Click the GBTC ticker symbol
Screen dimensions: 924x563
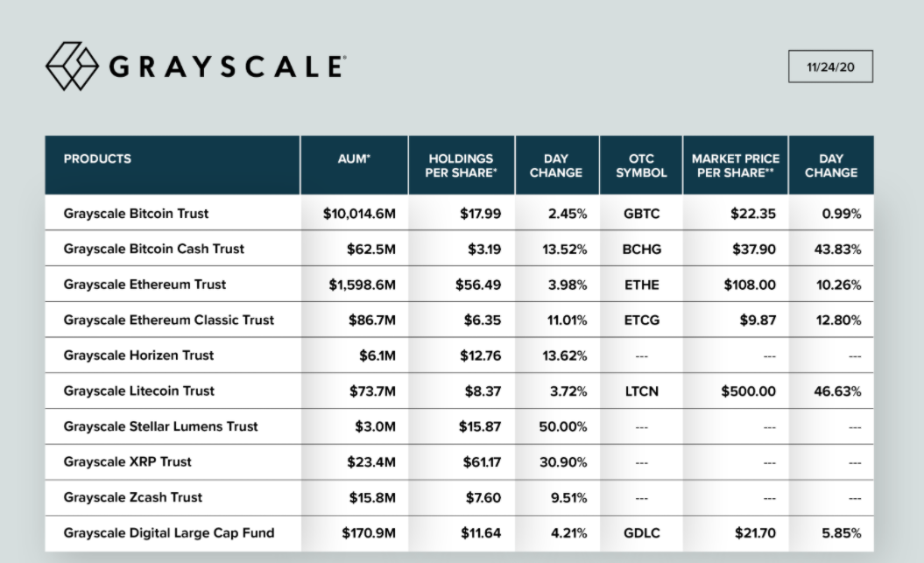point(642,214)
